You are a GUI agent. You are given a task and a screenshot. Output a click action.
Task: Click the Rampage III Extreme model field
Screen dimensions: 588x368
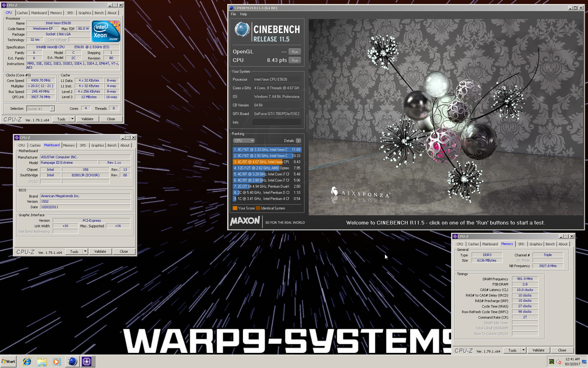[x=69, y=163]
